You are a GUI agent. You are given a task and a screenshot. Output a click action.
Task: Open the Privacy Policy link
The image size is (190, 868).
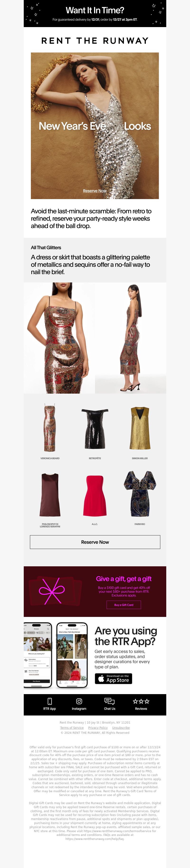[98, 728]
